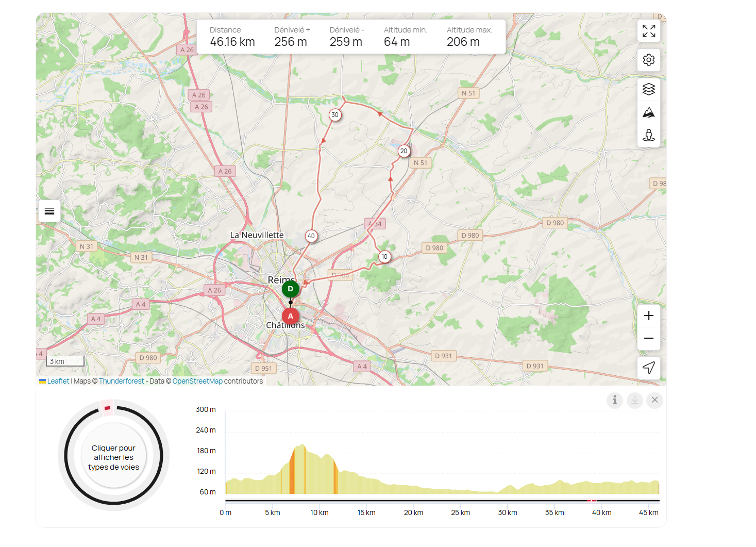Zoom in on the map
Image resolution: width=756 pixels, height=547 pixels.
(x=648, y=316)
